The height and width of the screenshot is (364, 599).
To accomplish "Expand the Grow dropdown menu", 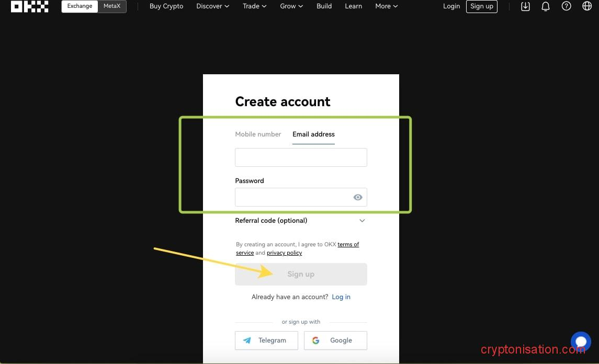I will pos(291,6).
